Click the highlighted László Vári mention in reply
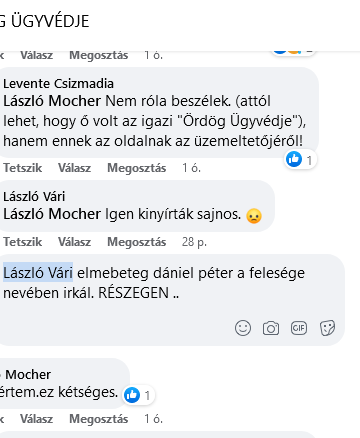Viewport: 360px width, 438px height. click(x=38, y=273)
